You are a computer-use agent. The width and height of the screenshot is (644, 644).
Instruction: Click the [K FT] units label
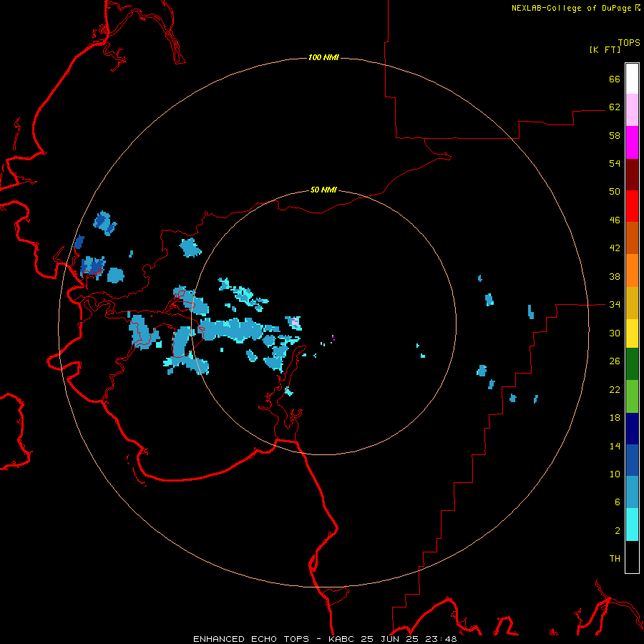[x=605, y=49]
